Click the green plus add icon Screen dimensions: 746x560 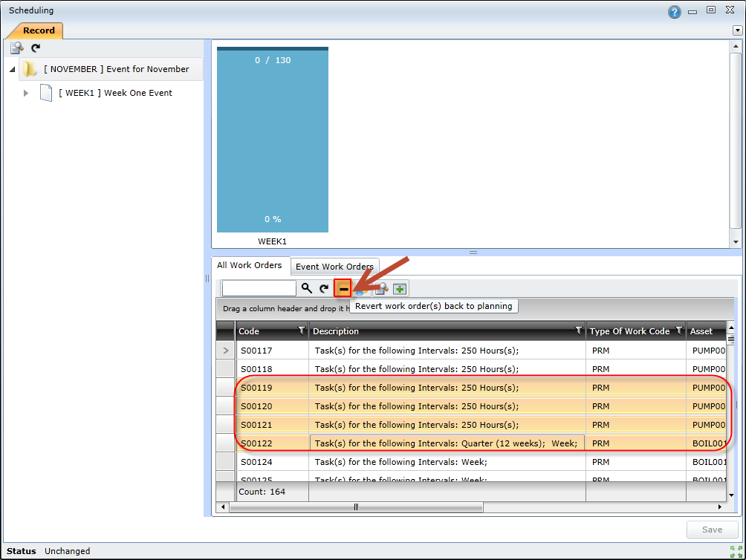400,289
